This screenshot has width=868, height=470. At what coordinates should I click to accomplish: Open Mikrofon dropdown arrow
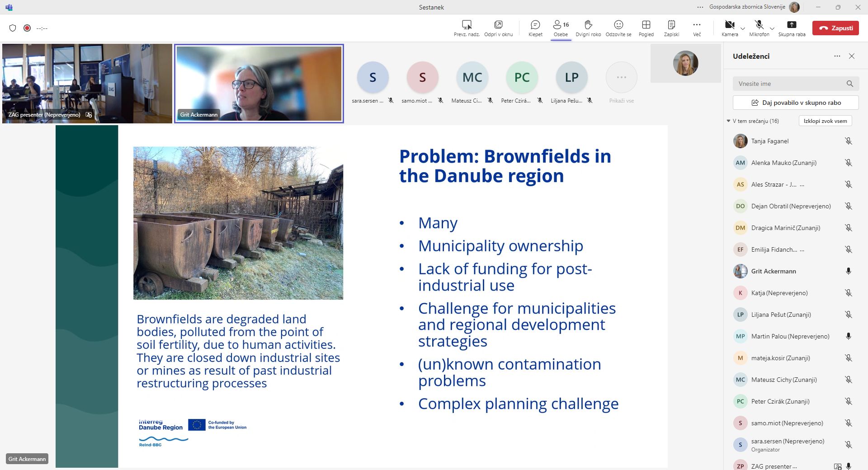coord(772,28)
